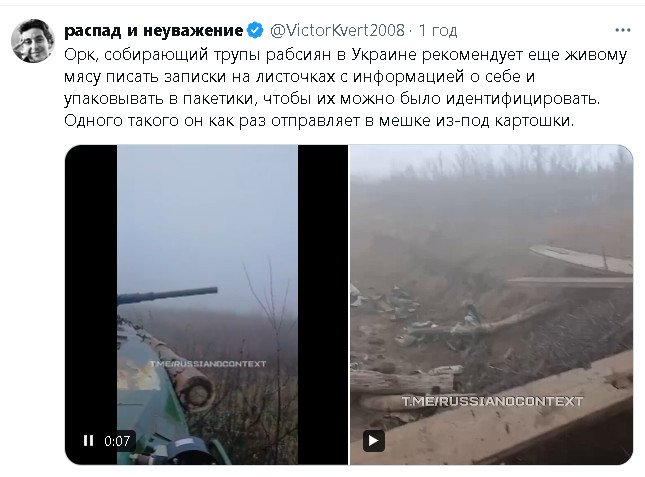Click tweet line beginning 'Орк, собирающий трупы'
The height and width of the screenshot is (477, 645).
point(345,55)
